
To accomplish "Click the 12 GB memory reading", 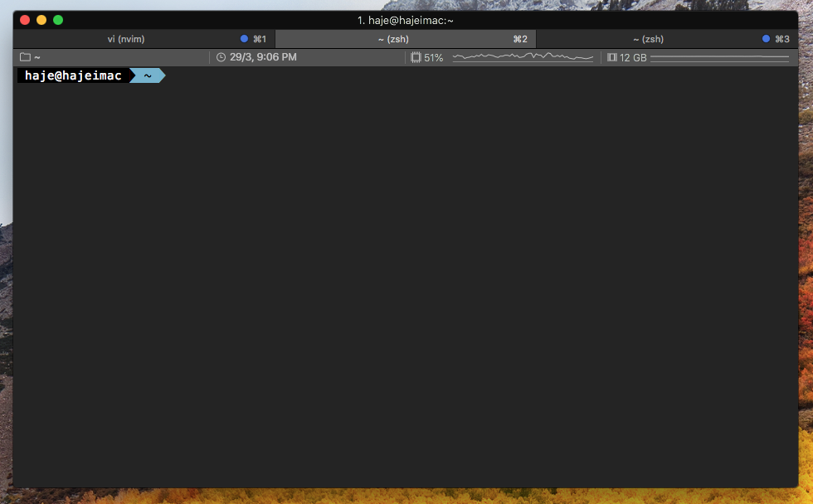I will pos(633,58).
